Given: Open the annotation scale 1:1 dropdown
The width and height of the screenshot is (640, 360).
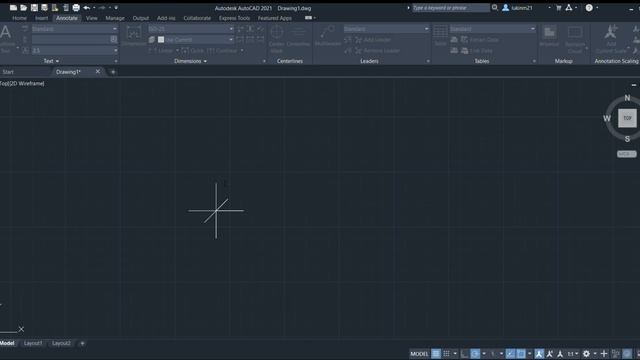Looking at the screenshot, I should [573, 354].
